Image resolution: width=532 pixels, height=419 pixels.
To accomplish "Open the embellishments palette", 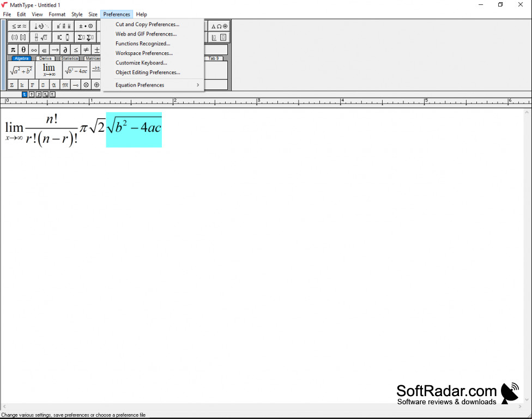I will tap(63, 26).
